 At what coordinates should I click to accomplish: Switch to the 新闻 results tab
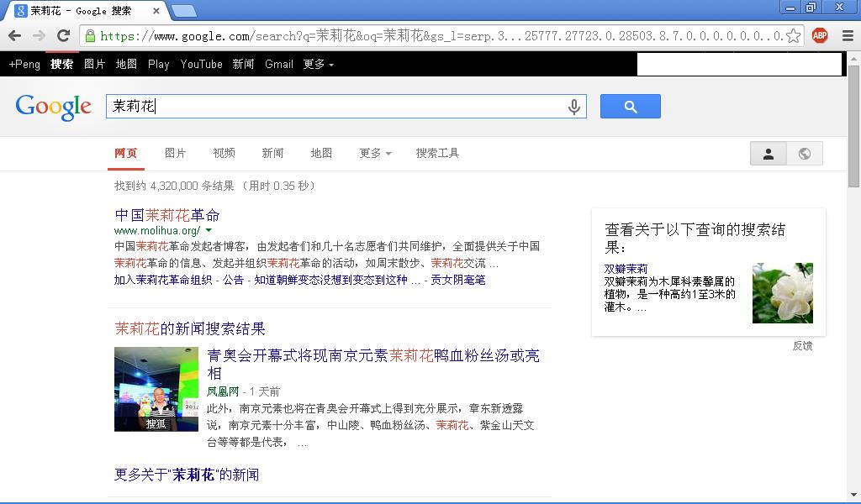tap(273, 153)
